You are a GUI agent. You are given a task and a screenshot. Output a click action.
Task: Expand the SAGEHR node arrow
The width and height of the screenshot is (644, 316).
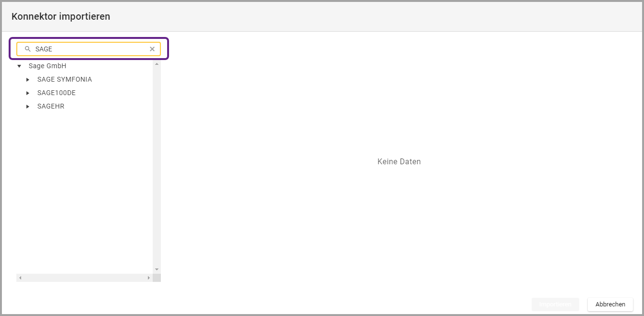[28, 107]
